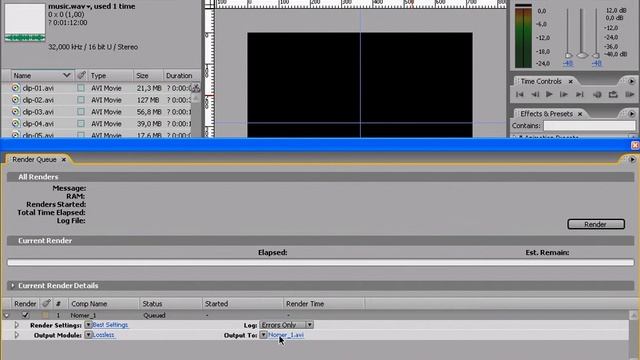Switch to the Render Queue tab

pos(34,160)
